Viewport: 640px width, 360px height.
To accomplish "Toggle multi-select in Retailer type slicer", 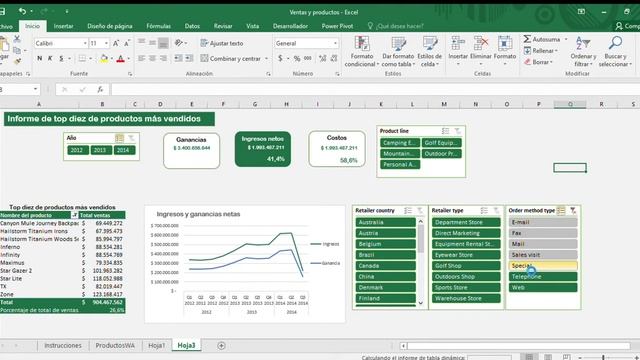I will (484, 211).
